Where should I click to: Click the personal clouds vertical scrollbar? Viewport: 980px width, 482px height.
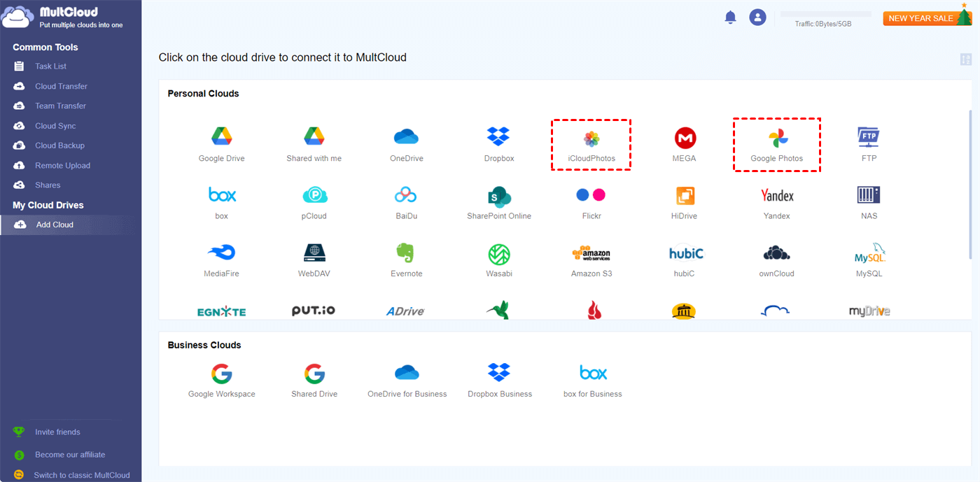tap(969, 185)
